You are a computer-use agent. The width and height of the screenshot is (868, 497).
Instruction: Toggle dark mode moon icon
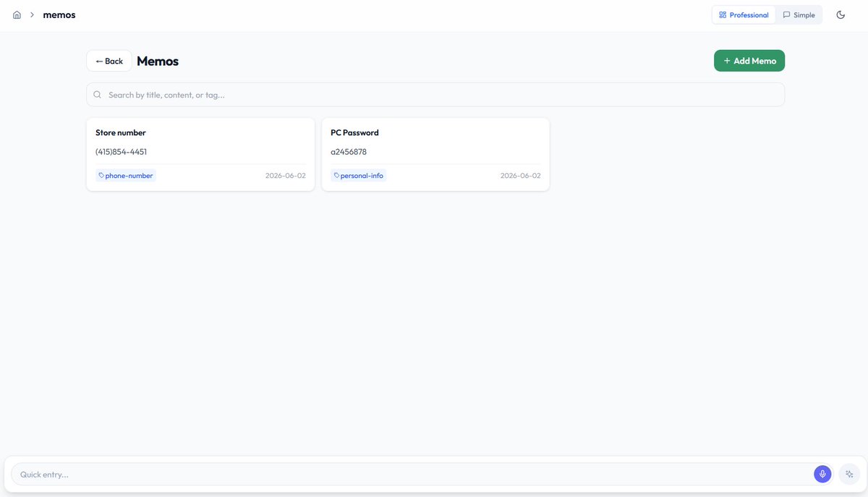[x=841, y=15]
